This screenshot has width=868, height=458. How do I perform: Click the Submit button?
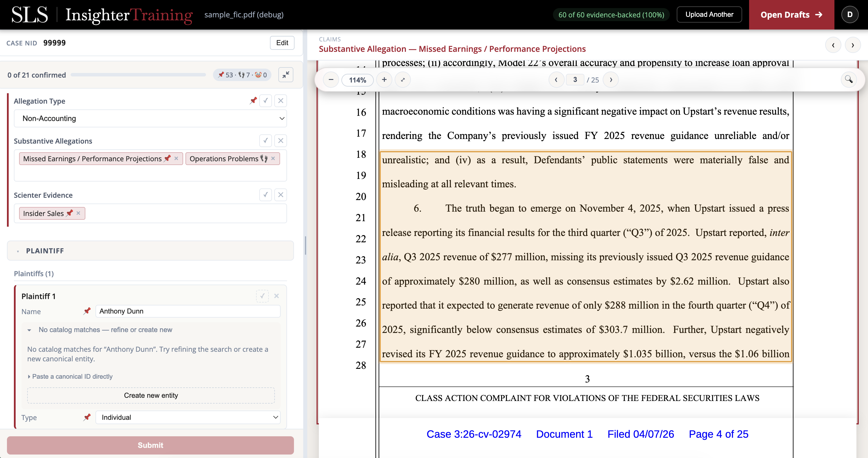click(x=150, y=445)
